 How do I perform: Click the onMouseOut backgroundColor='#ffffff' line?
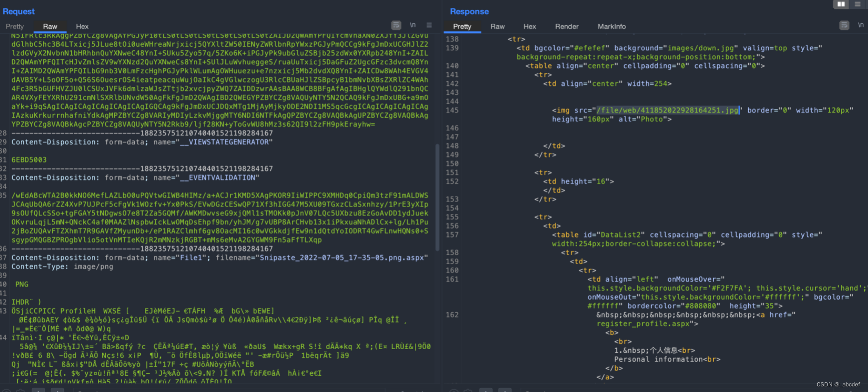(x=720, y=297)
